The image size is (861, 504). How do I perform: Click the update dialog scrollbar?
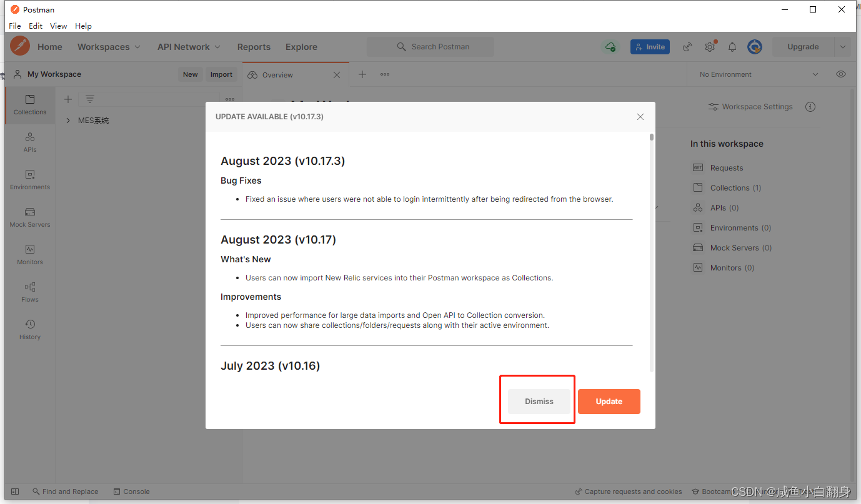point(652,137)
